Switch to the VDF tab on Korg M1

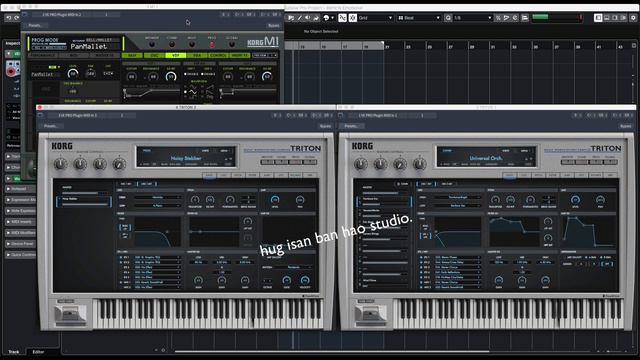click(176, 55)
